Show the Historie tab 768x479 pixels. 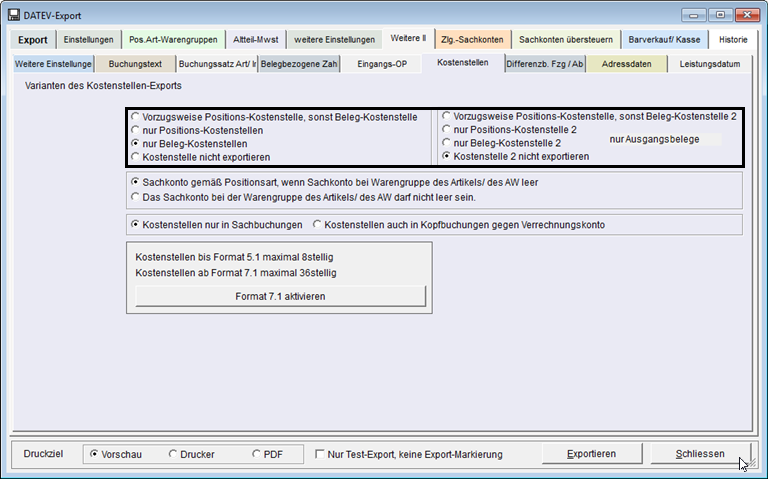(733, 40)
